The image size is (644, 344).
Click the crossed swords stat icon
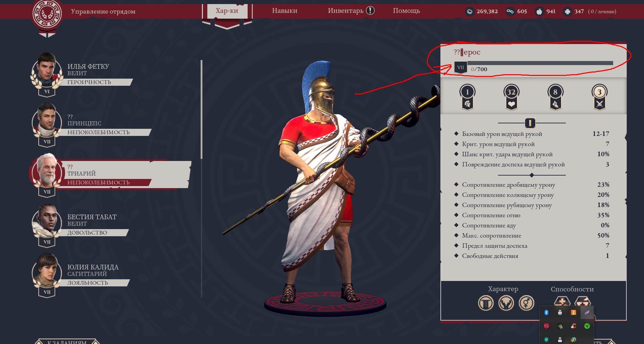tap(599, 97)
